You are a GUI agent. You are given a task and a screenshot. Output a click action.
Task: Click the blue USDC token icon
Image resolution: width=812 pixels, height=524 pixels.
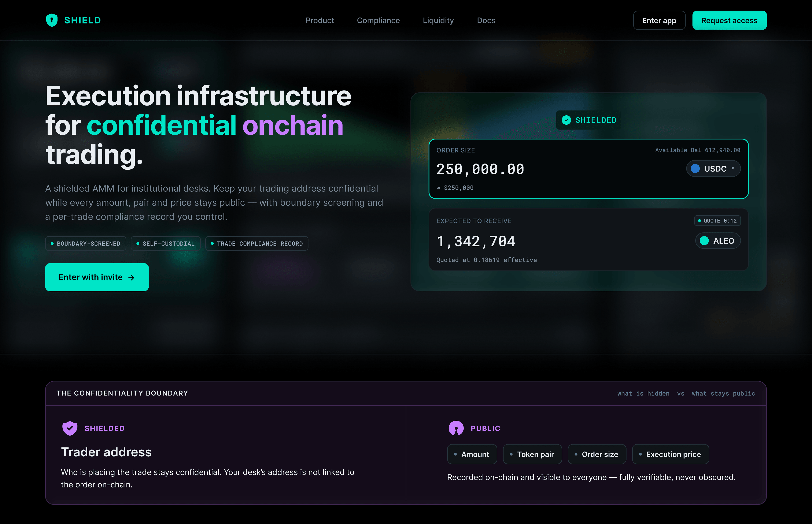[695, 169]
